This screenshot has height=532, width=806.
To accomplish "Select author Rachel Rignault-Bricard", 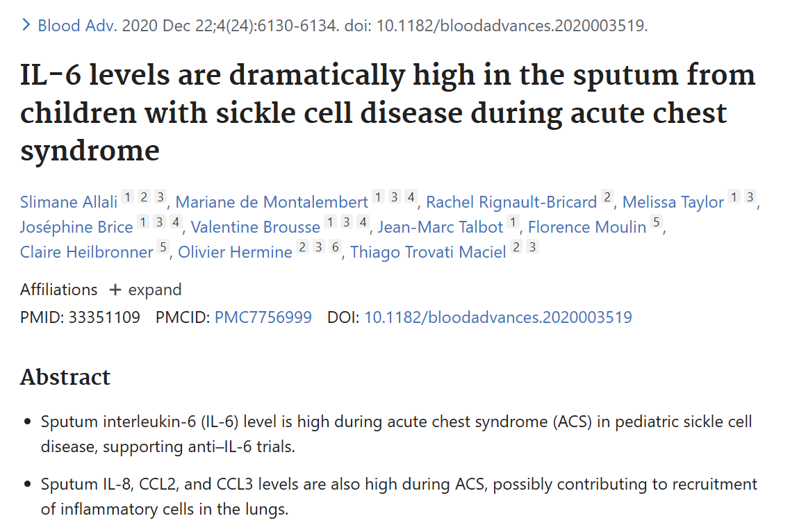I will [511, 202].
